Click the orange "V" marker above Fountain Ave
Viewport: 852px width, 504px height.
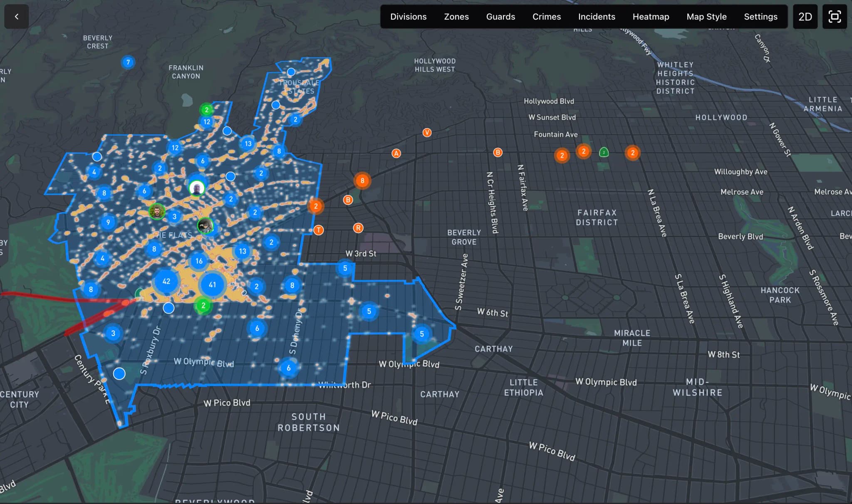coord(427,133)
